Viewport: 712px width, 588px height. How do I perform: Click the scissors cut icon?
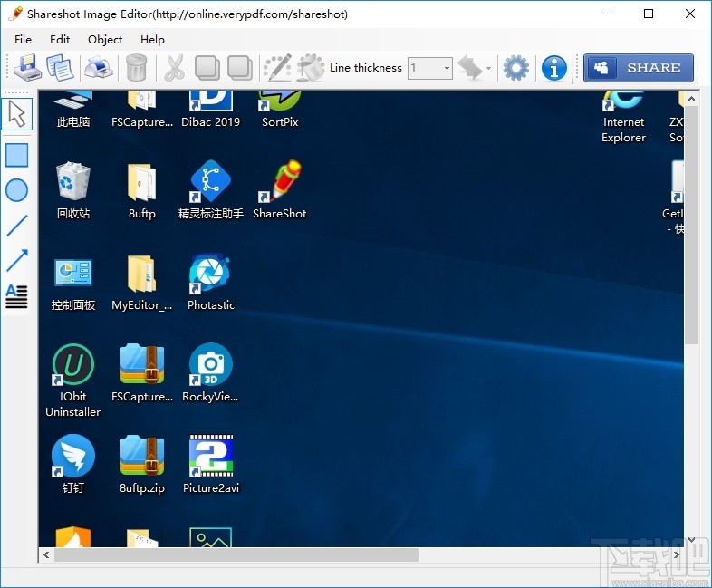point(174,68)
